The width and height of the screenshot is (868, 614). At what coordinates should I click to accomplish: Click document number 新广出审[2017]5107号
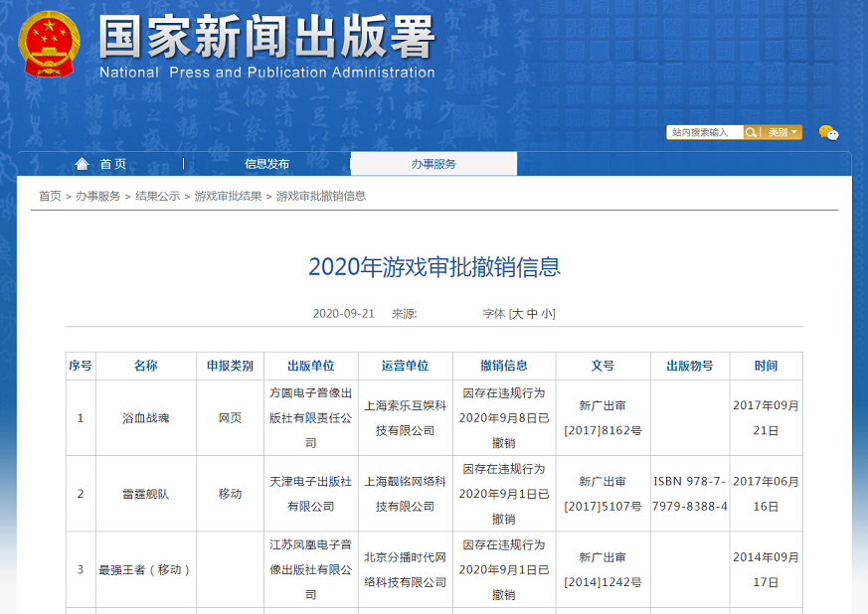(x=603, y=494)
